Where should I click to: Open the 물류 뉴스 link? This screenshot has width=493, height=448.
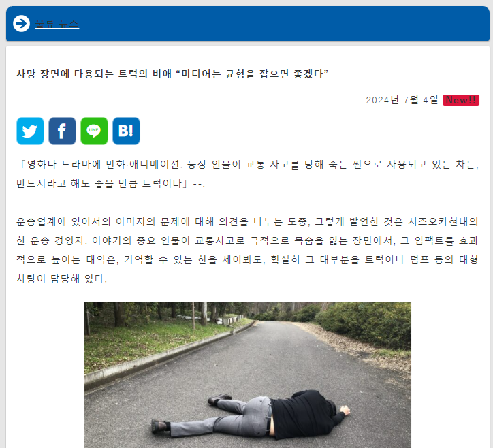[x=57, y=24]
